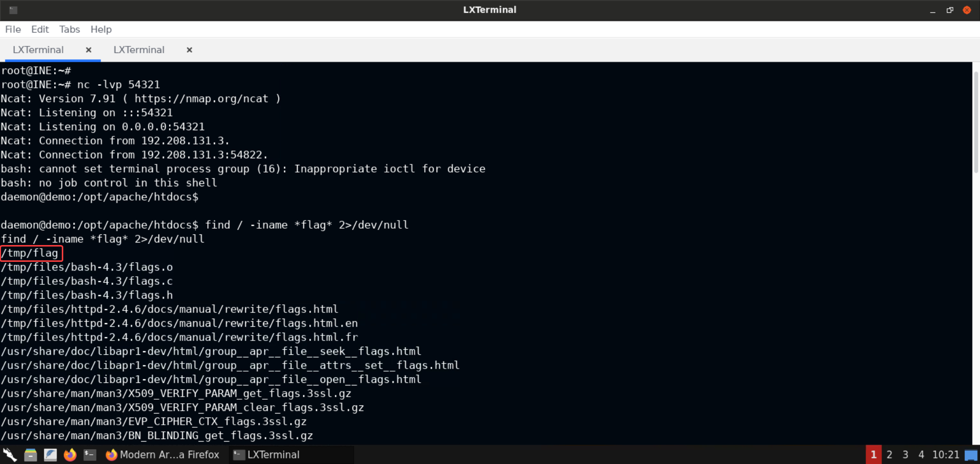Screen dimensions: 980x464
Task: Open the text editor feather icon
Action: 50,454
